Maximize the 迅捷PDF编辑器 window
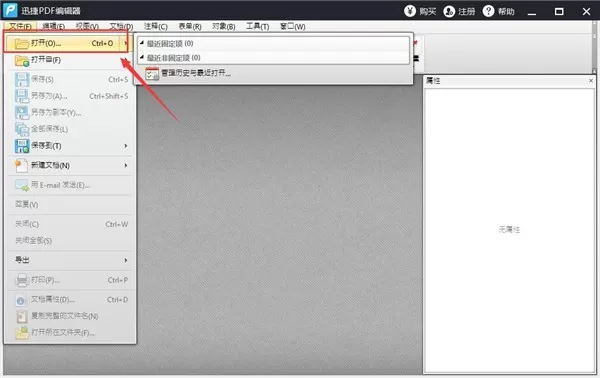This screenshot has width=600, height=378. (x=559, y=11)
